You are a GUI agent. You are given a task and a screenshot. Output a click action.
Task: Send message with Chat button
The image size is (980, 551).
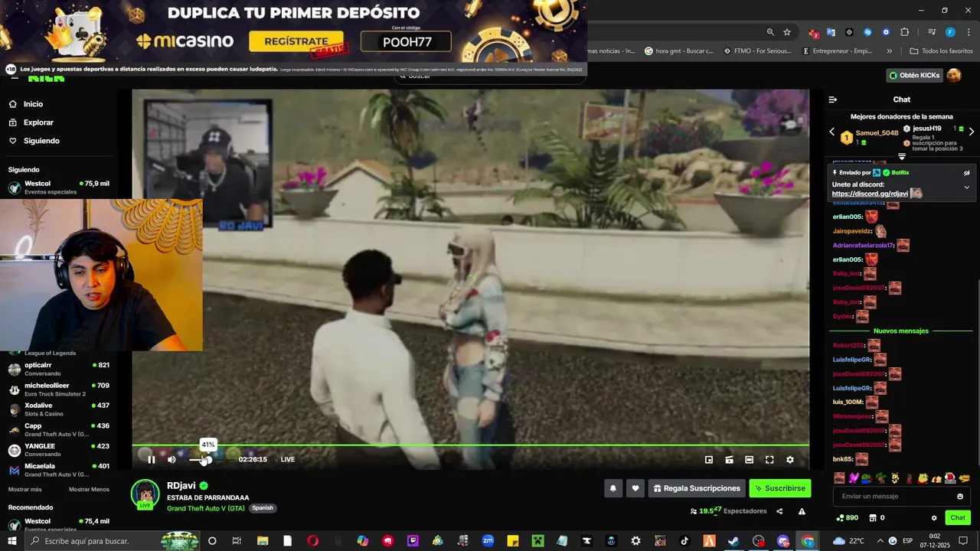tap(958, 518)
